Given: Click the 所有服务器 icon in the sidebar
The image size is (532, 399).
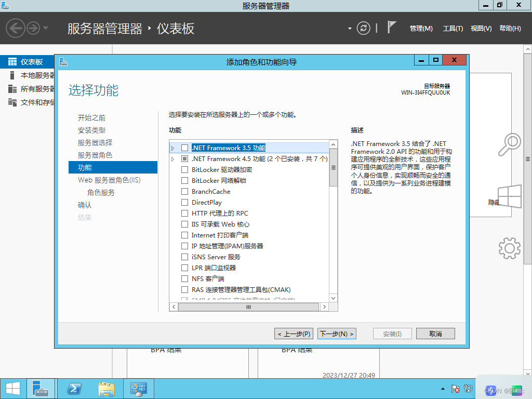Looking at the screenshot, I should pyautogui.click(x=12, y=89).
